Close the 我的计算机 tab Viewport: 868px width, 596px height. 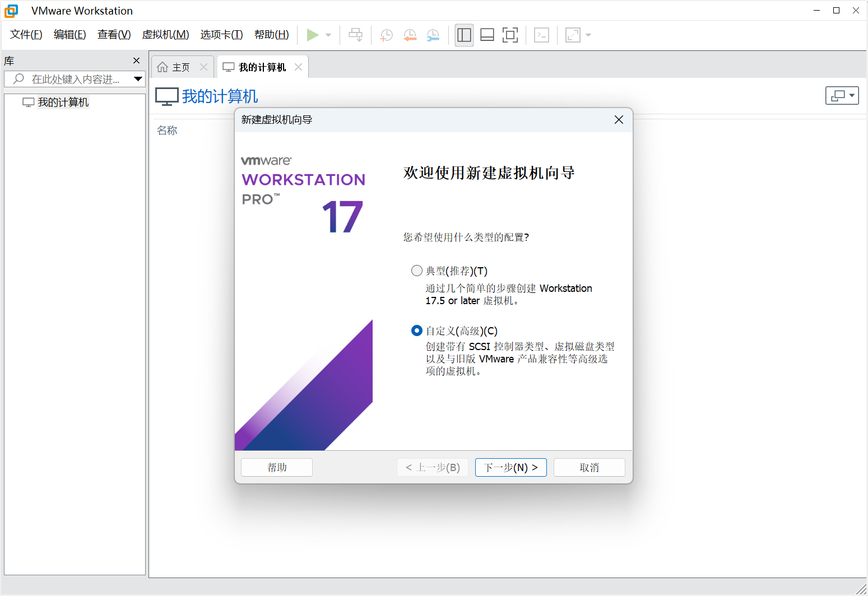tap(299, 67)
